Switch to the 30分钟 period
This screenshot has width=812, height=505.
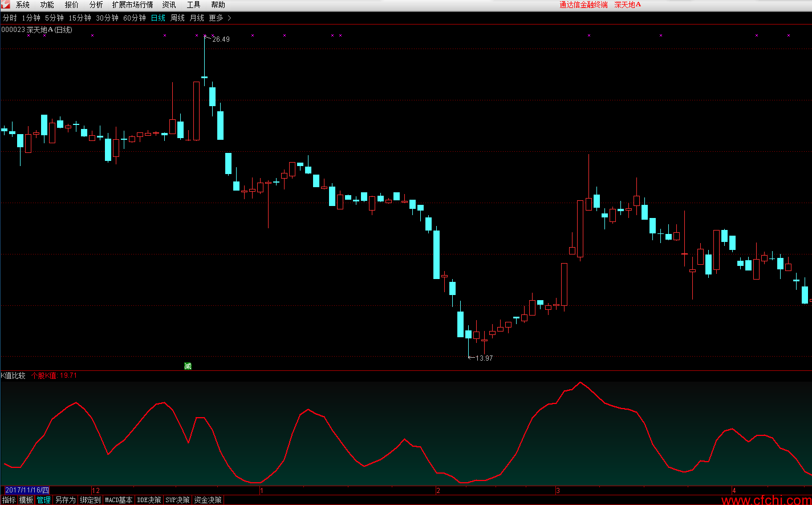(107, 18)
